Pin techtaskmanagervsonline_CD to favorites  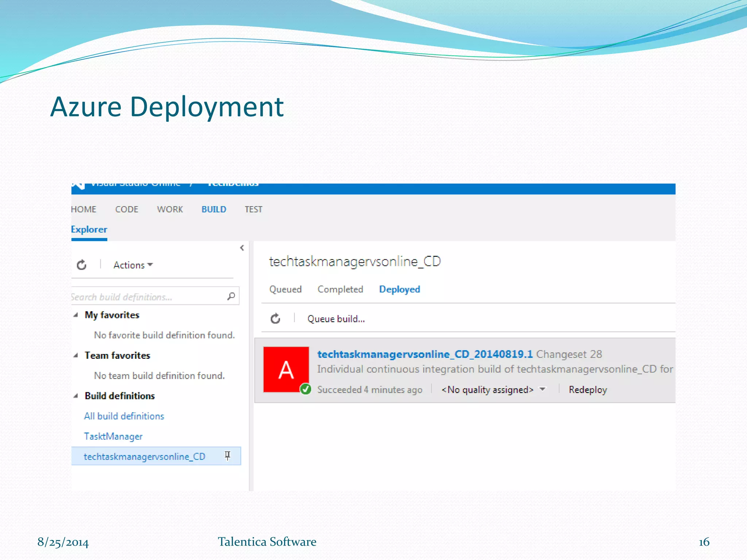(227, 456)
